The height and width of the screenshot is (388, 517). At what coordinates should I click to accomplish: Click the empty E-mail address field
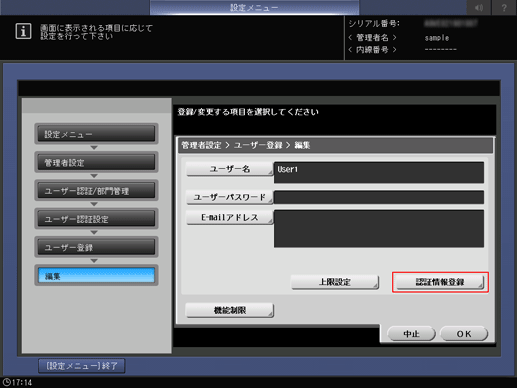(379, 229)
